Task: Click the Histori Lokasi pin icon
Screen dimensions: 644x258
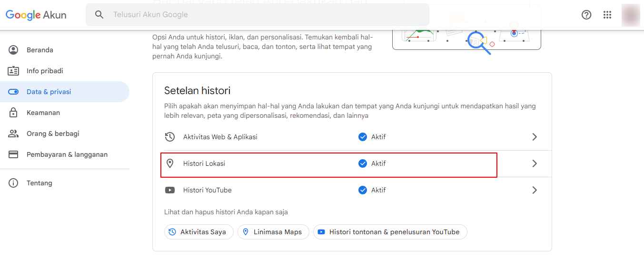Action: [170, 163]
